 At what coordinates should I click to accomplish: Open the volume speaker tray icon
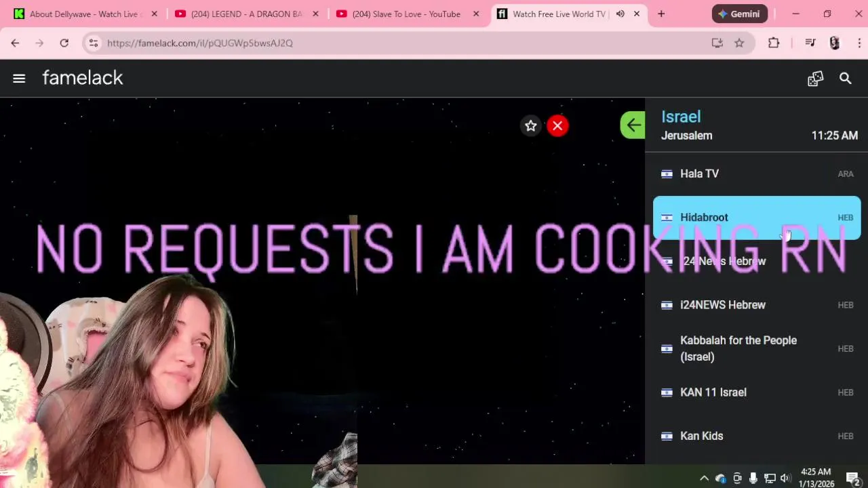(x=785, y=479)
